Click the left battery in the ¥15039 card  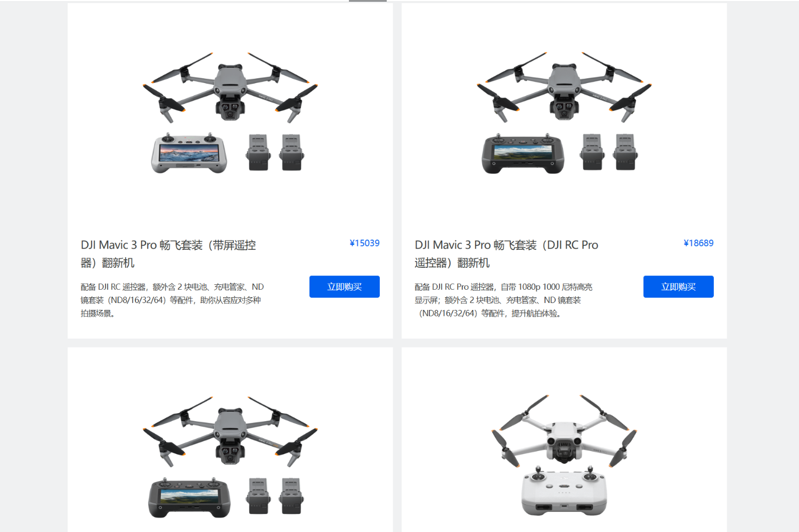(258, 152)
